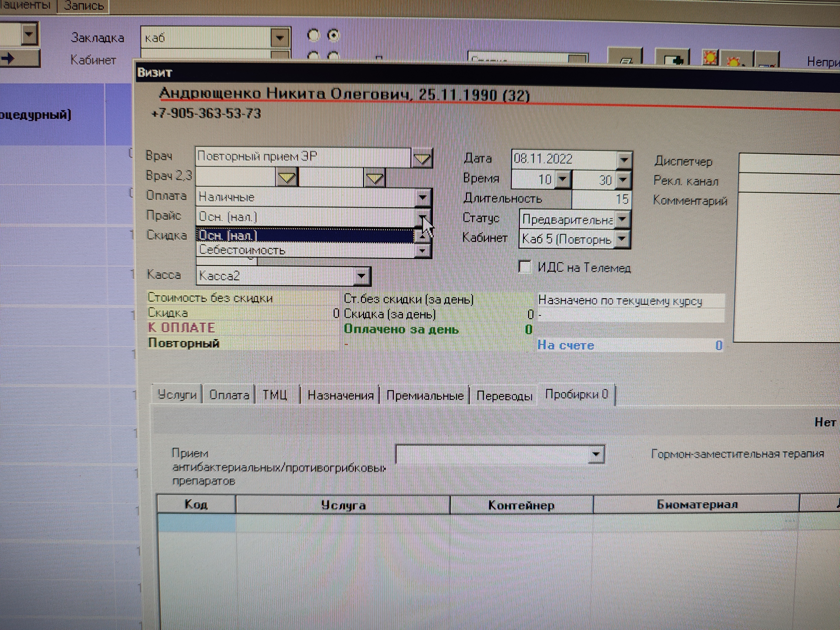Select the filled radio button near Закладка

(333, 36)
